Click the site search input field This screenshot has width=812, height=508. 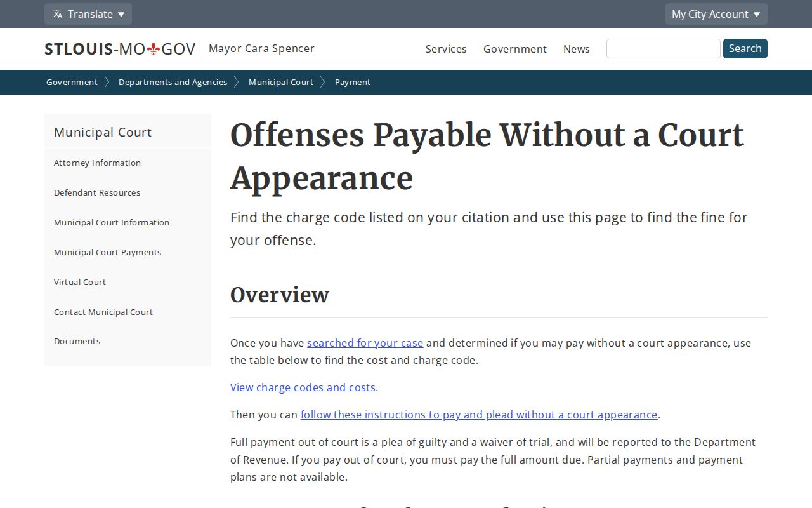point(664,49)
